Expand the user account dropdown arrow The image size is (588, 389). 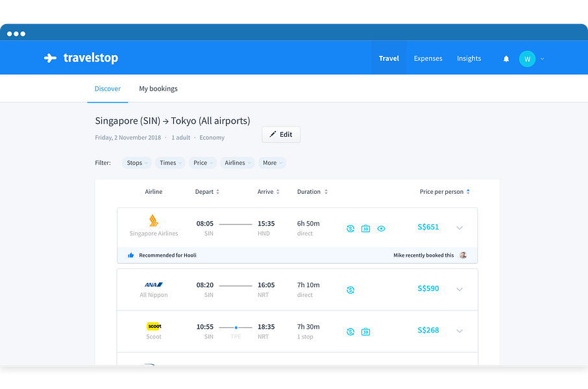tap(543, 59)
